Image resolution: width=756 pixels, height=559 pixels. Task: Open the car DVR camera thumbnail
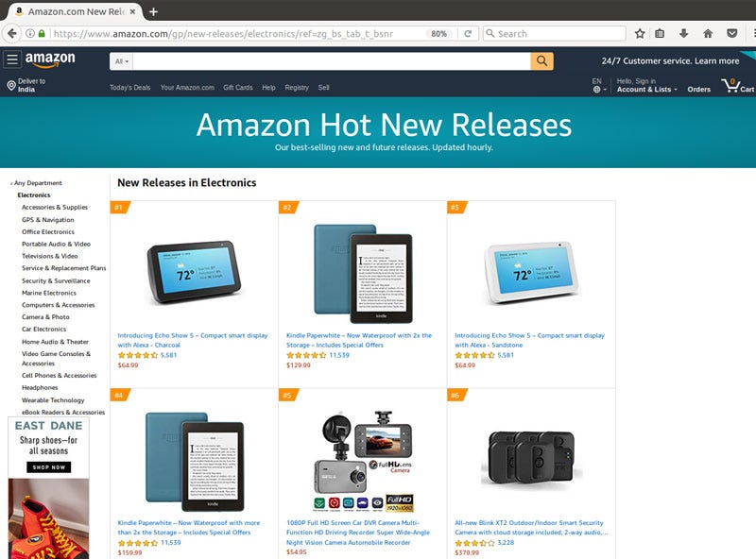pyautogui.click(x=363, y=462)
